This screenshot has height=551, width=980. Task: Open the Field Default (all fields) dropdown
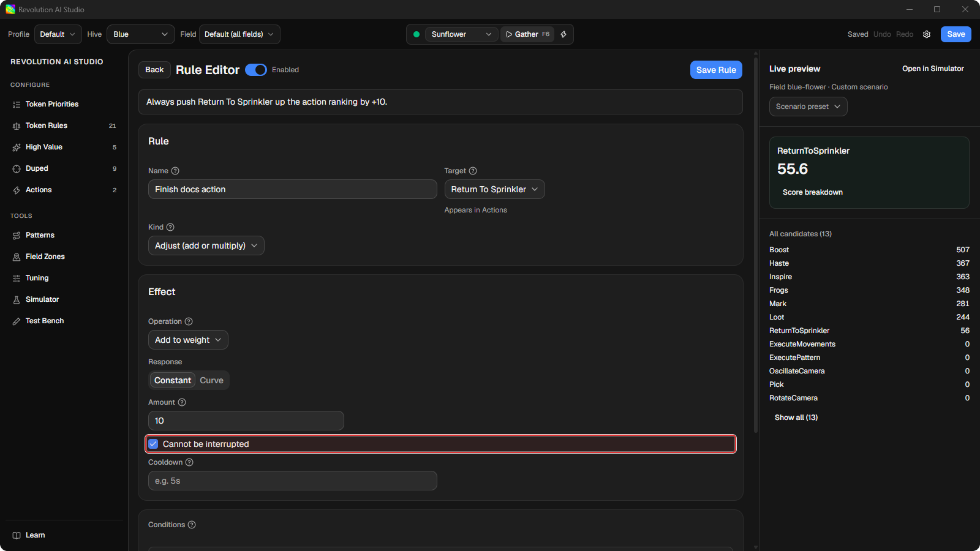point(239,34)
